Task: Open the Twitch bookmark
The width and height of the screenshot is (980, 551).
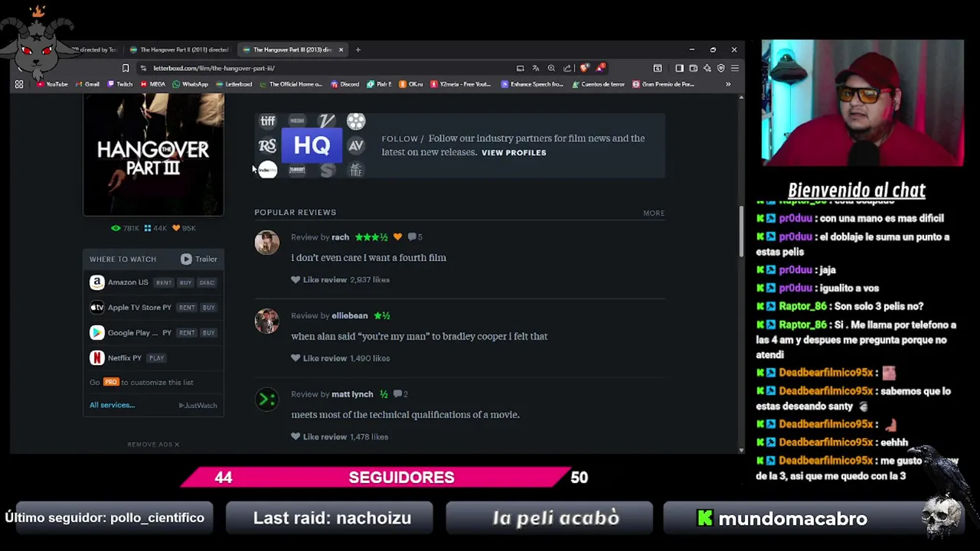Action: 120,84
